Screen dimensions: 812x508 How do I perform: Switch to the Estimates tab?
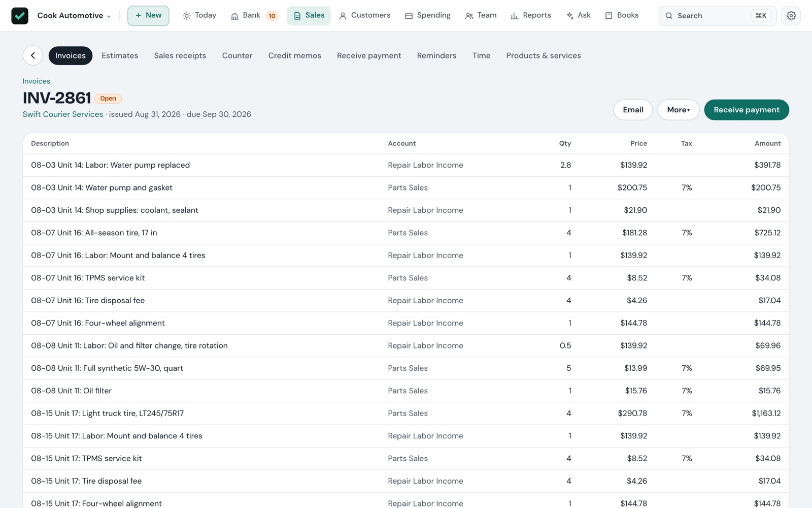(120, 55)
